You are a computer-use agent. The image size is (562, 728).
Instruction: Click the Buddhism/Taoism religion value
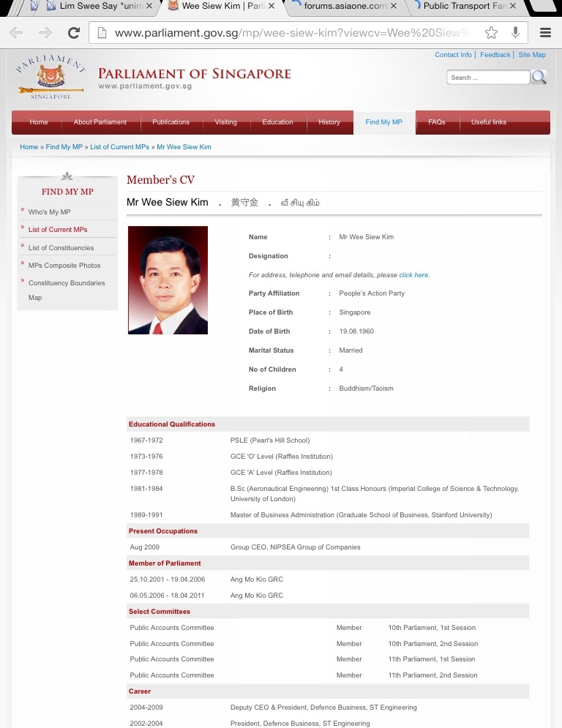[x=366, y=388]
